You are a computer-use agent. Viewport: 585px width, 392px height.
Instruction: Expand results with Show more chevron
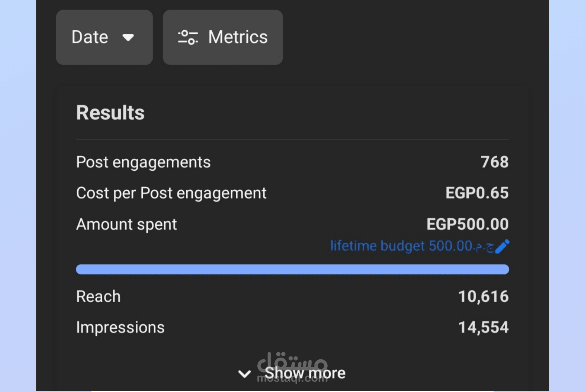(x=245, y=374)
